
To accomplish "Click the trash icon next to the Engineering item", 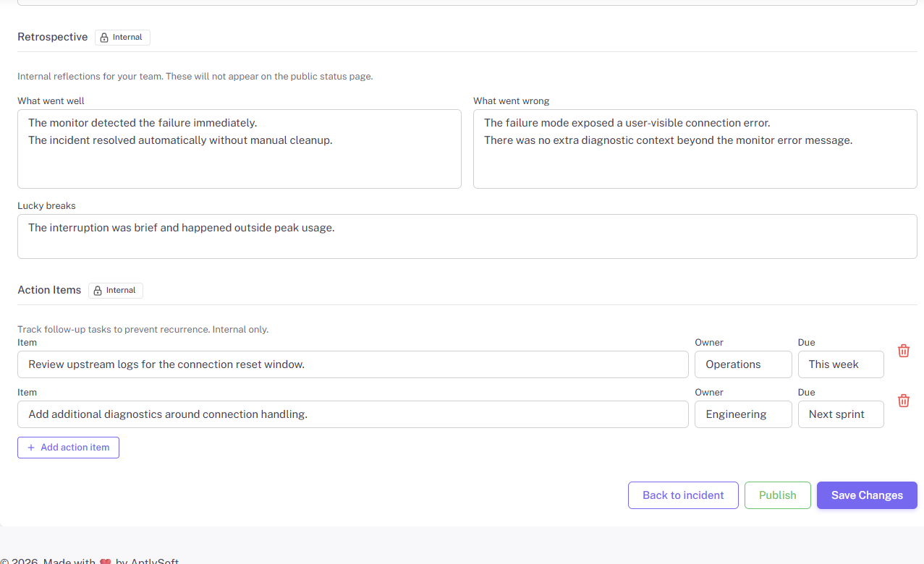I will coord(903,401).
